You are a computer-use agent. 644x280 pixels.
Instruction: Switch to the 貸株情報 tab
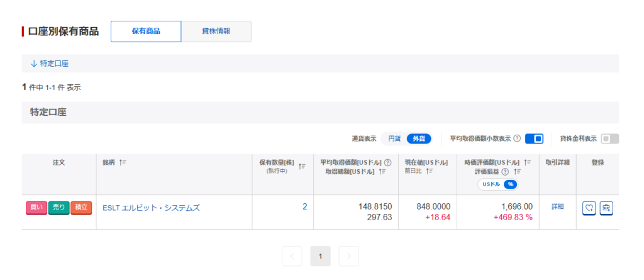pyautogui.click(x=216, y=31)
